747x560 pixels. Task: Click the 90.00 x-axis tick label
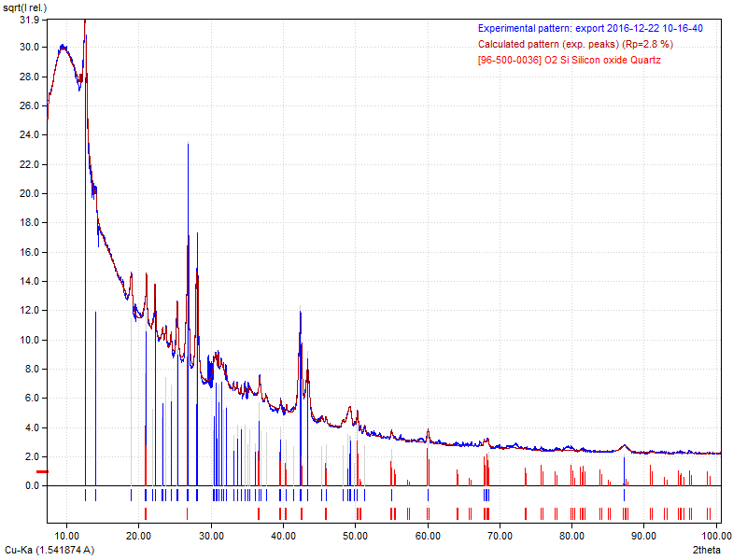point(644,536)
